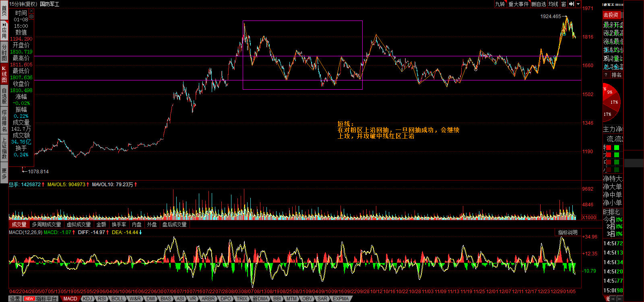This screenshot has height=302, width=644.
Task: Switch to 分时图 intraday chart
Action: [x=4, y=52]
